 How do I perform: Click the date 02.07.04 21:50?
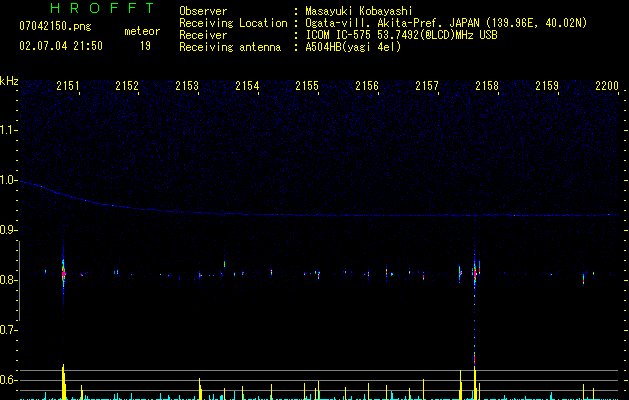pos(61,46)
